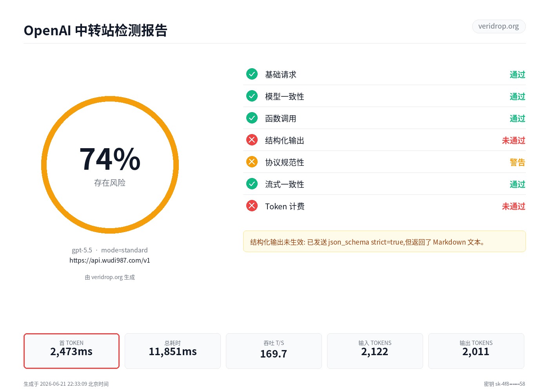Click the red cross icon beside Token 计费

[x=252, y=206]
